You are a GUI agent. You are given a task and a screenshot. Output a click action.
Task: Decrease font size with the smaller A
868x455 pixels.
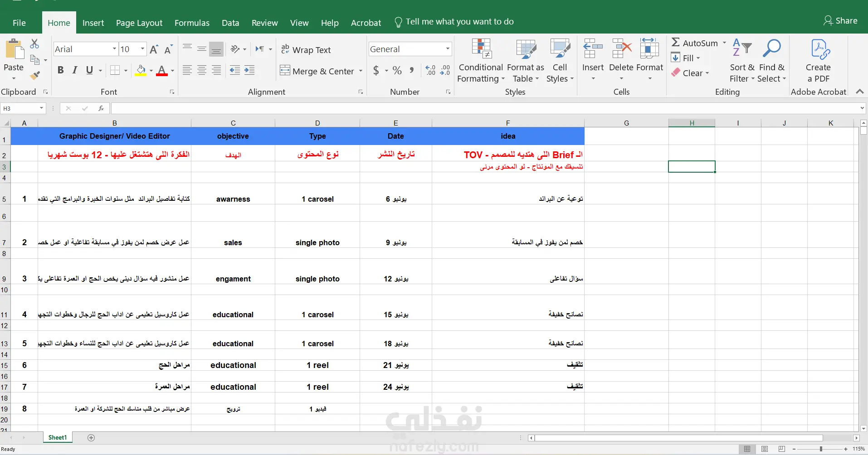click(x=168, y=49)
